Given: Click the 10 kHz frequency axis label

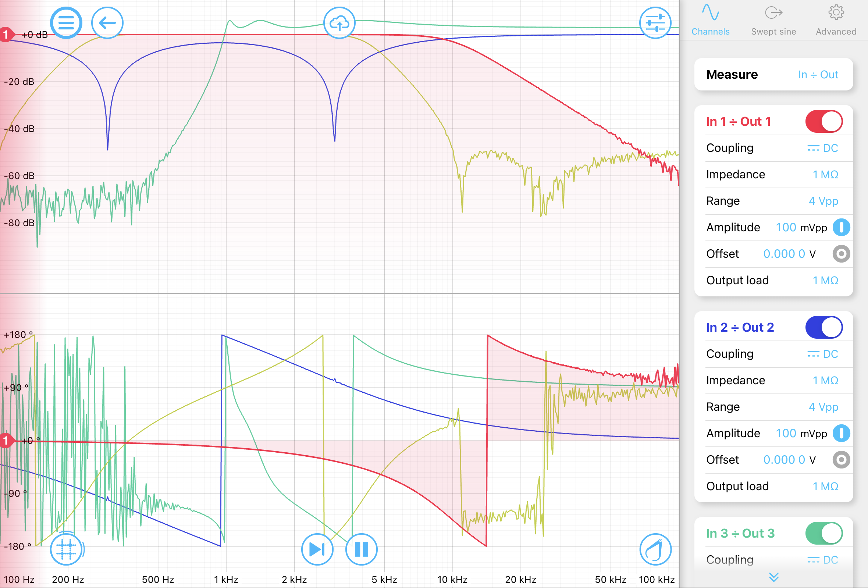Looking at the screenshot, I should 452,580.
